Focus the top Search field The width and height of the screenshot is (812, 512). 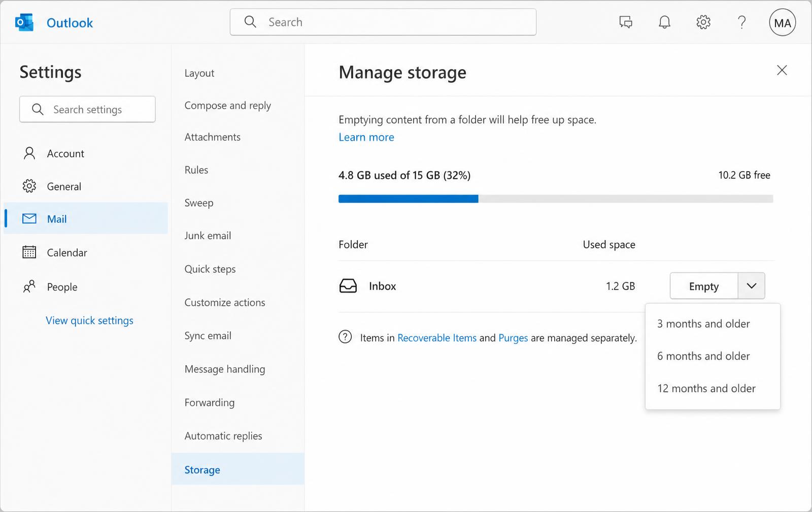(x=383, y=22)
